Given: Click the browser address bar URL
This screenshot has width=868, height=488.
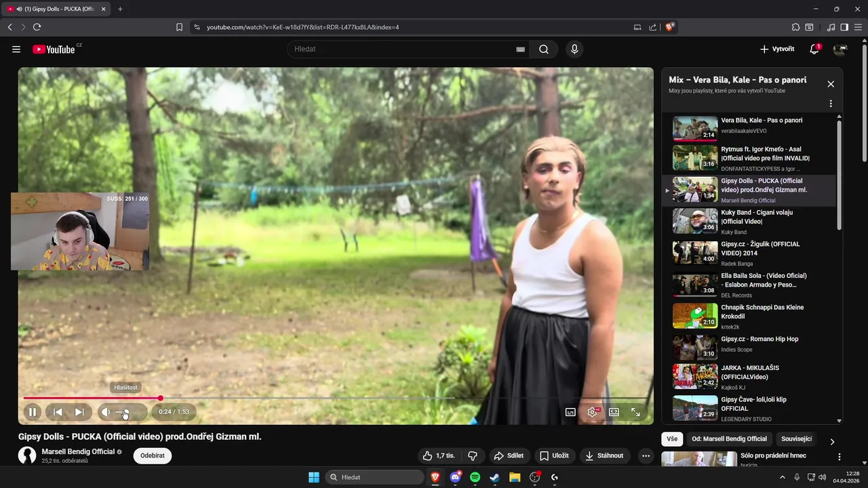Looking at the screenshot, I should (303, 27).
